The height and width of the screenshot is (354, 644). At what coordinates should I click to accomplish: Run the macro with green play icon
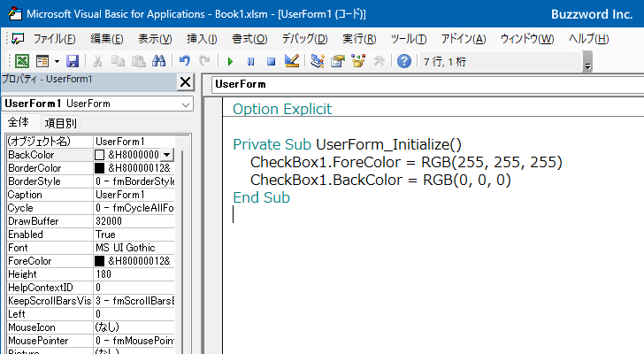pos(230,61)
